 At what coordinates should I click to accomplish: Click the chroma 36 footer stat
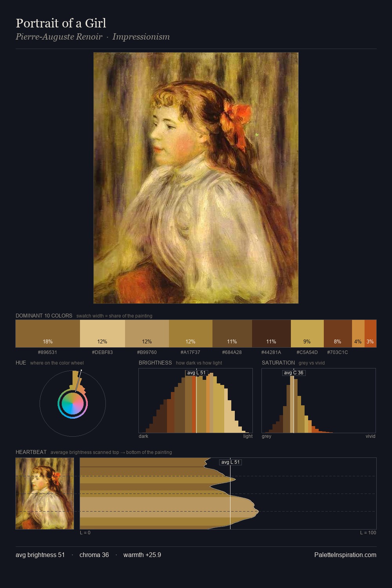94,555
